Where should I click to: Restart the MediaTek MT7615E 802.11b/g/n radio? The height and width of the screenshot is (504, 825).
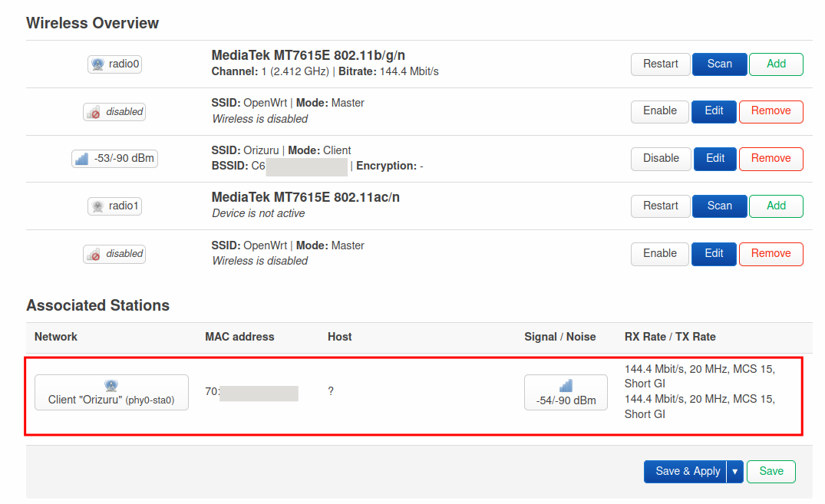click(x=660, y=64)
